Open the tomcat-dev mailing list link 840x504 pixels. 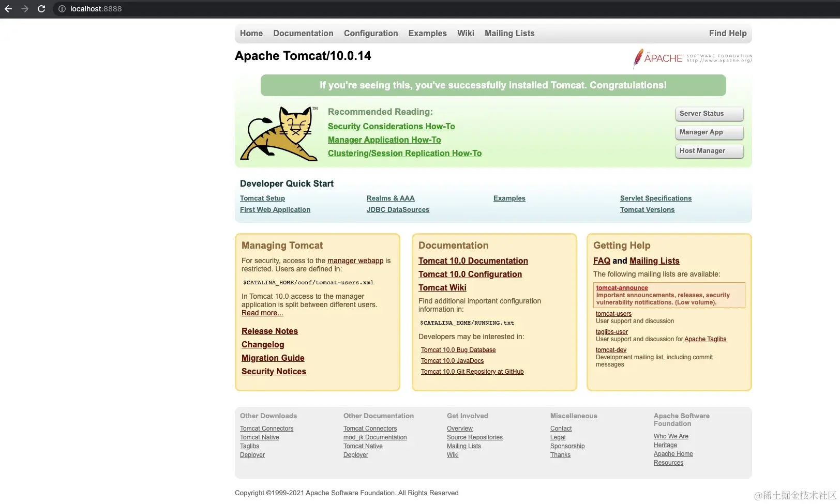(611, 350)
